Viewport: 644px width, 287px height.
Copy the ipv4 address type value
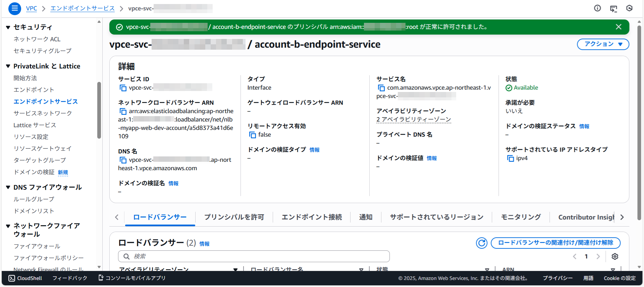(510, 158)
